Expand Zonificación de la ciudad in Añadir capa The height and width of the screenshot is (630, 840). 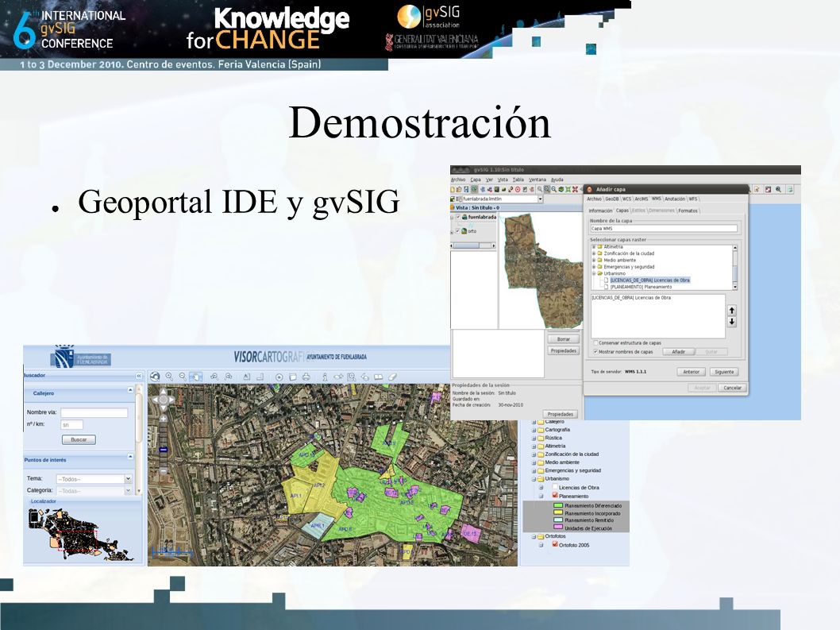(594, 253)
